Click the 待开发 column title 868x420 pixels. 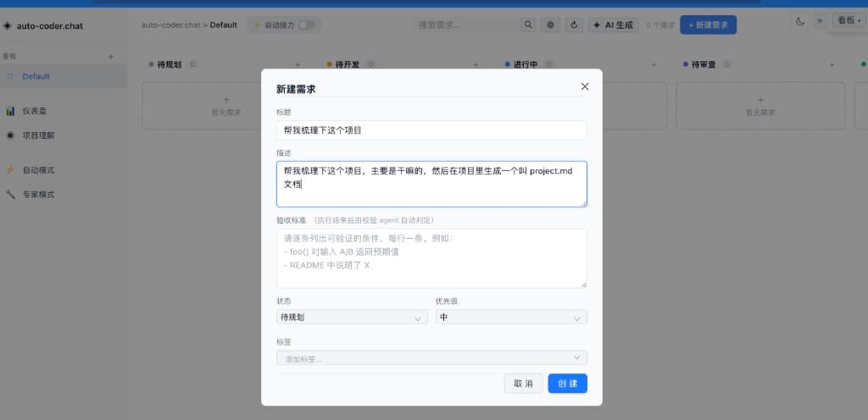click(348, 64)
